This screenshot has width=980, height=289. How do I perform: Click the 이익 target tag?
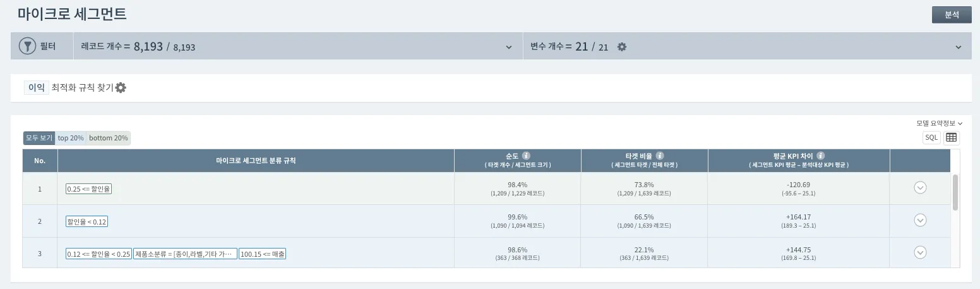37,88
